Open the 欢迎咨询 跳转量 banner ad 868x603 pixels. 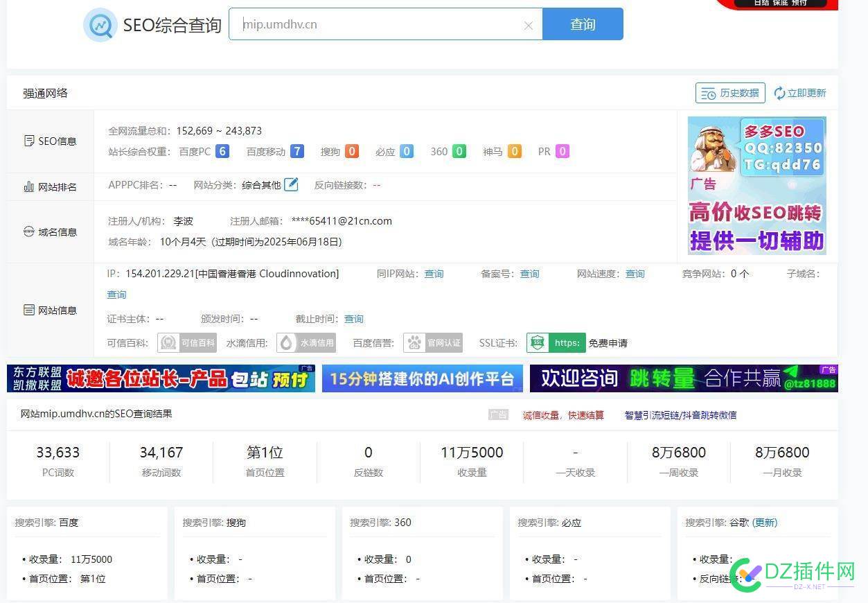tap(684, 378)
